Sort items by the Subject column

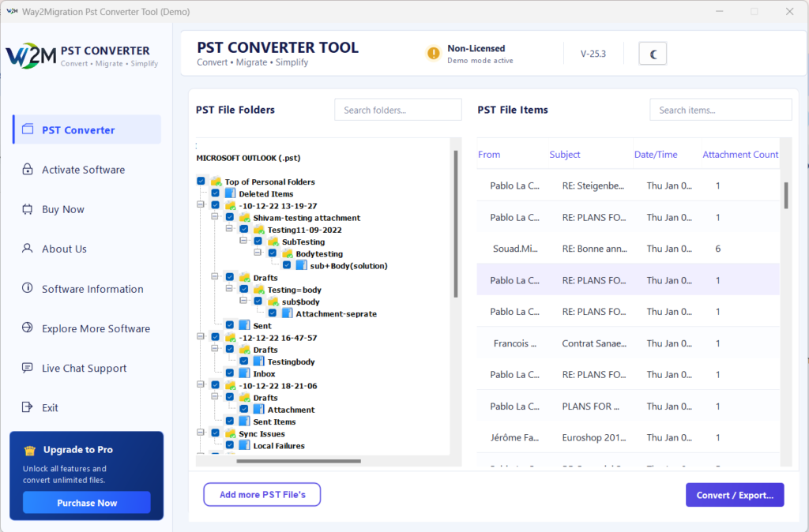coord(564,154)
